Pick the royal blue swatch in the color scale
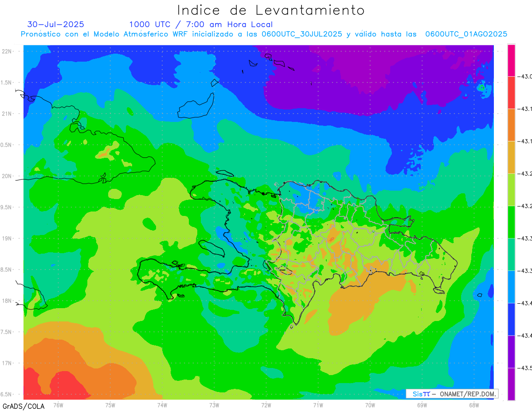Screen dimensions: 532x411 click(511, 319)
